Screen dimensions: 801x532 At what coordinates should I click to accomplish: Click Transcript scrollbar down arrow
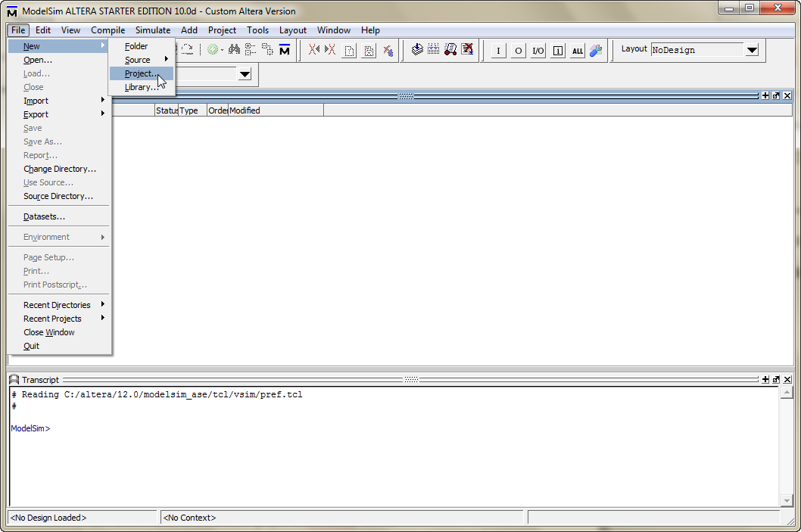(x=787, y=501)
